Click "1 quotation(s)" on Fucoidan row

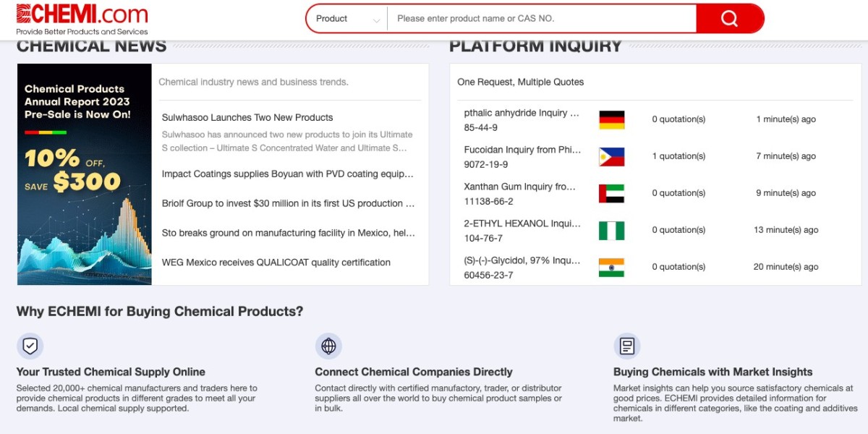pyautogui.click(x=678, y=156)
